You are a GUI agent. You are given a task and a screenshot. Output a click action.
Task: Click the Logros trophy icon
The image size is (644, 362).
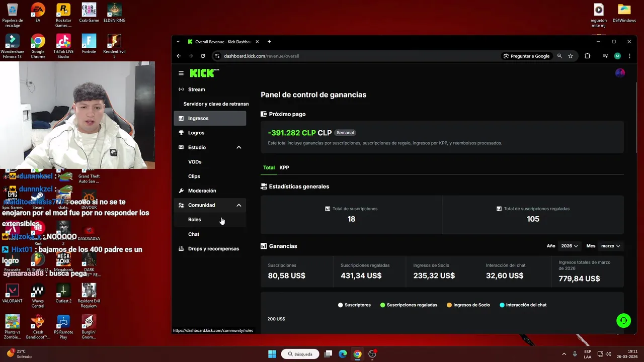tap(181, 133)
